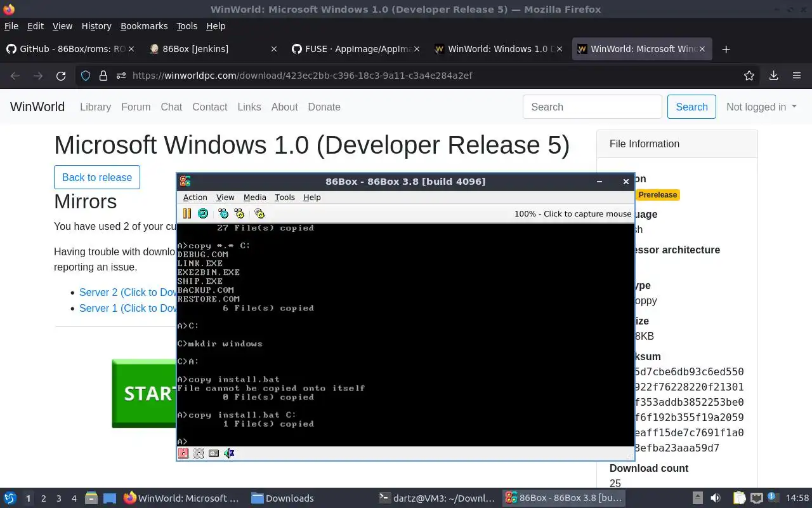Open Firefox Bookmarks menu
Screen dimensions: 812x508
coord(144,26)
